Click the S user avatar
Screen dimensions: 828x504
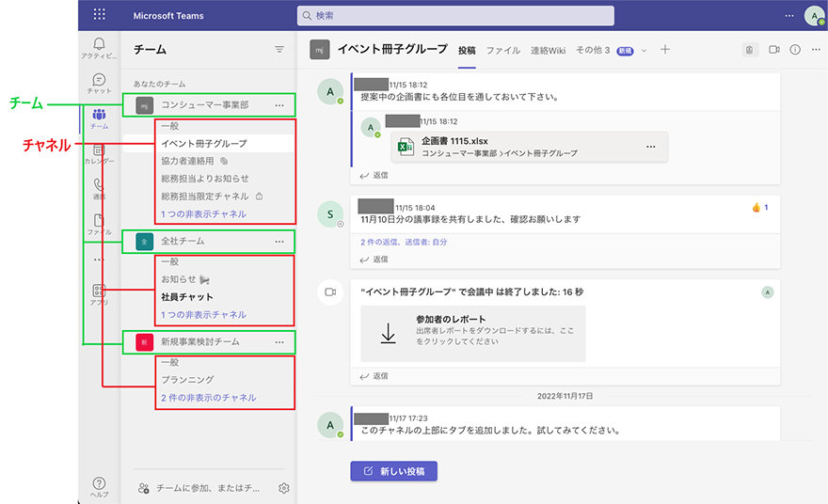330,214
